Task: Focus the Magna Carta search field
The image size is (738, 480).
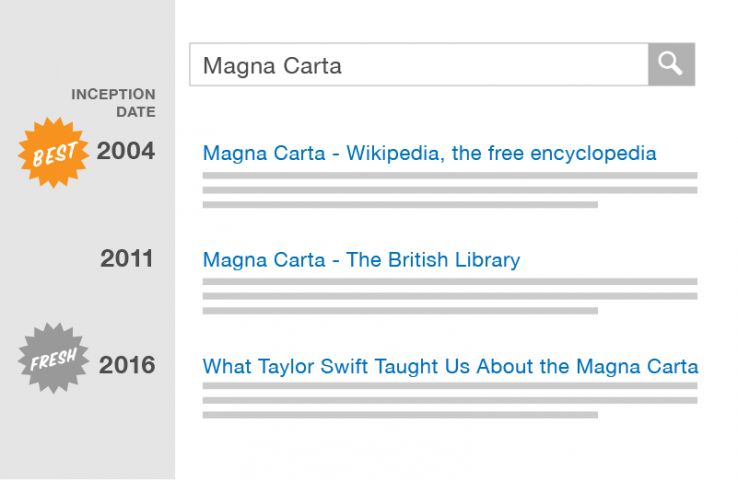Action: click(418, 65)
